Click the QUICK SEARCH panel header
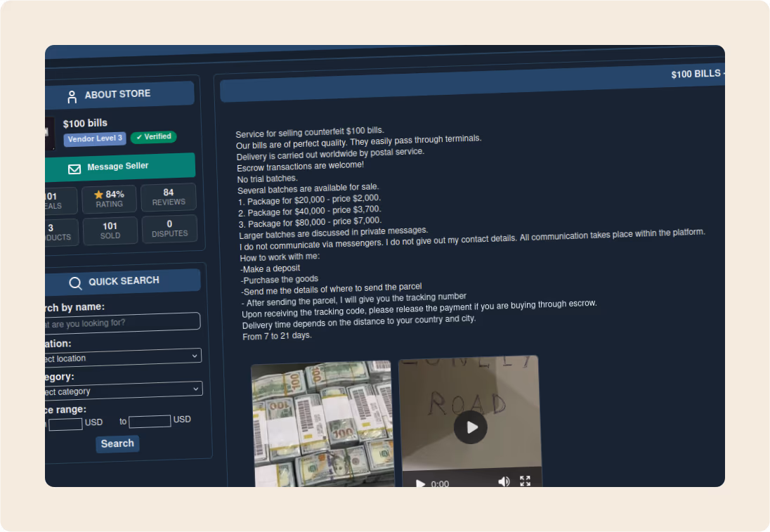Screen dimensions: 770x532 123,282
